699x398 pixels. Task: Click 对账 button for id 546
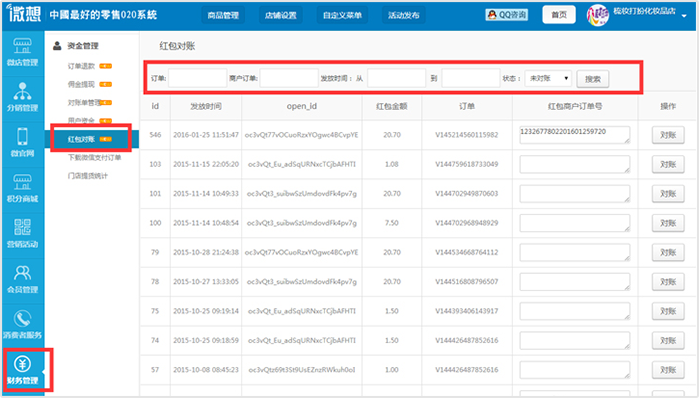tap(668, 135)
